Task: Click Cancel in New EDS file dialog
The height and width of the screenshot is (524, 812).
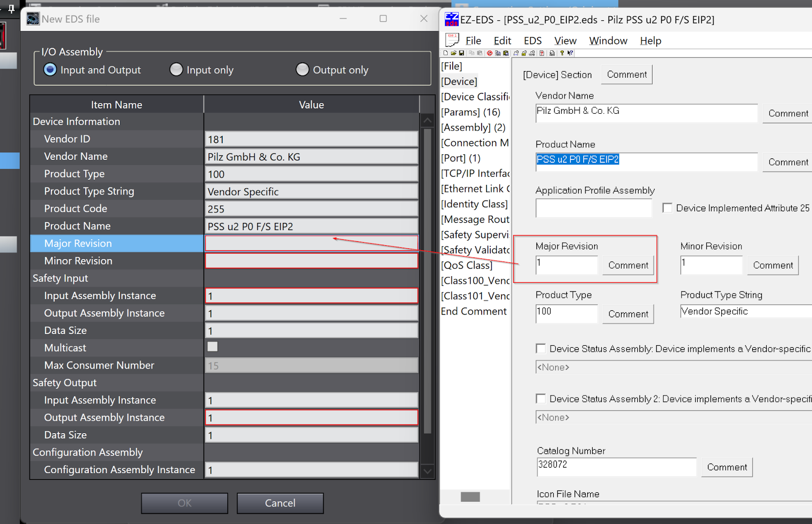Action: tap(280, 503)
